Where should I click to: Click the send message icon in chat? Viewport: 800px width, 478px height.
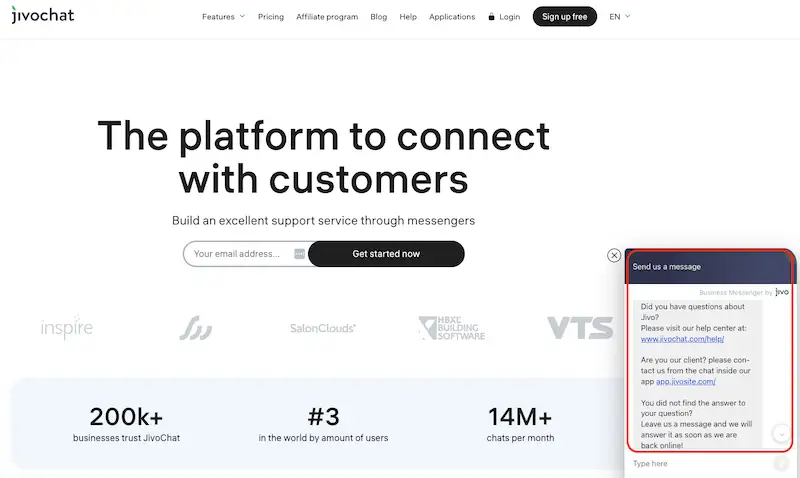(x=781, y=464)
